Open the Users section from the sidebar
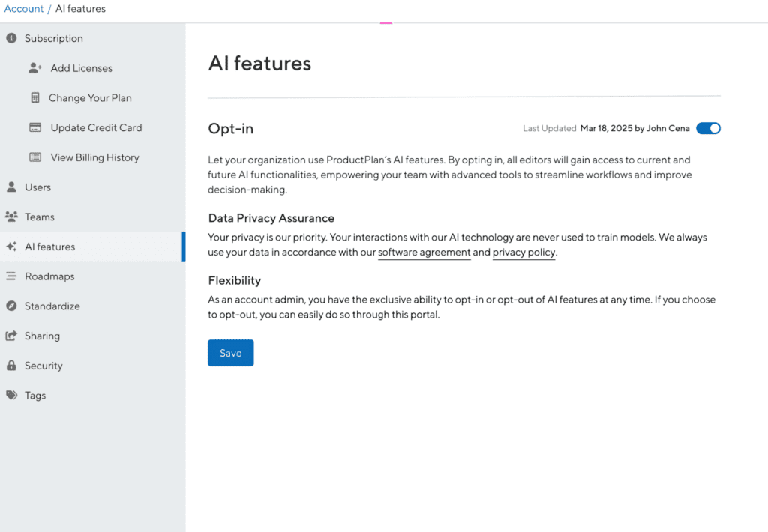Viewport: 768px width, 532px height. 40,187
